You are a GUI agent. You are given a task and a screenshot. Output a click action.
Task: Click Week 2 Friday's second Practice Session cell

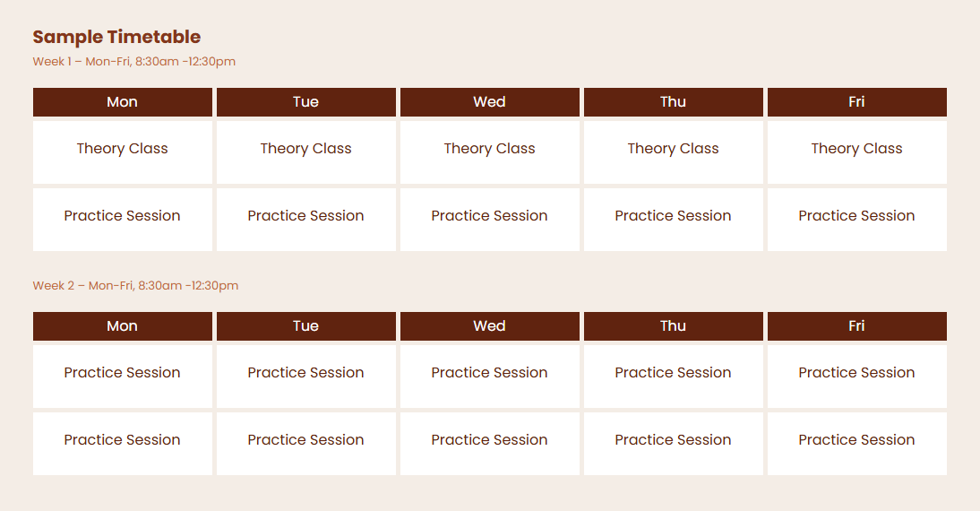click(857, 440)
